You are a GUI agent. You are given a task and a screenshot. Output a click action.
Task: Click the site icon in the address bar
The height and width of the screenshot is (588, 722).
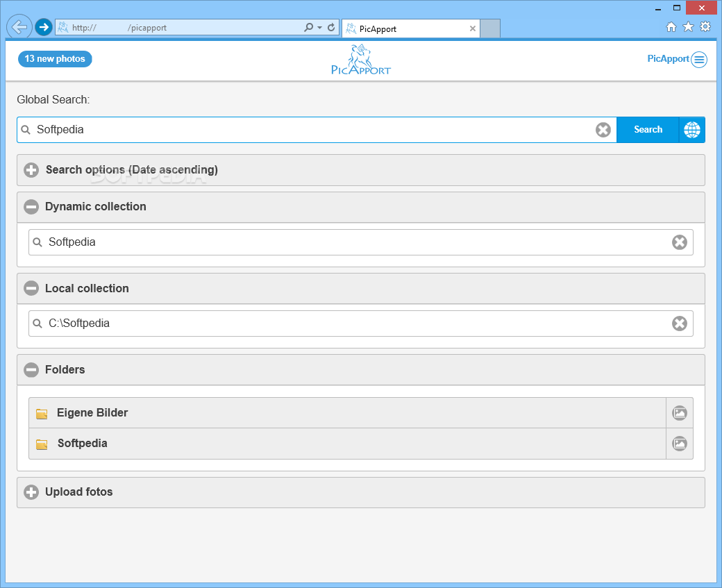pyautogui.click(x=63, y=28)
